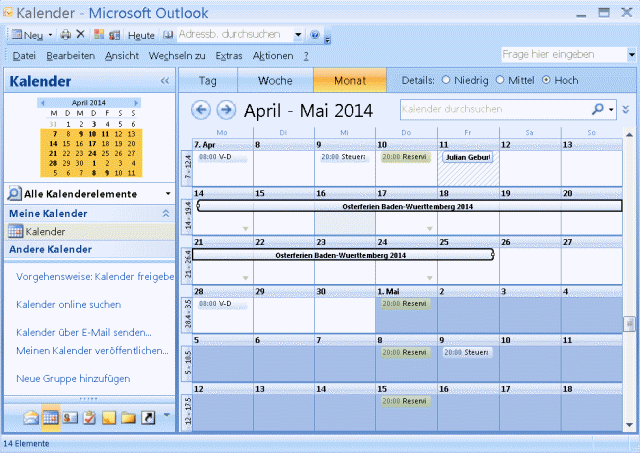Click the blue Help question mark icon
The width and height of the screenshot is (640, 453).
(314, 35)
